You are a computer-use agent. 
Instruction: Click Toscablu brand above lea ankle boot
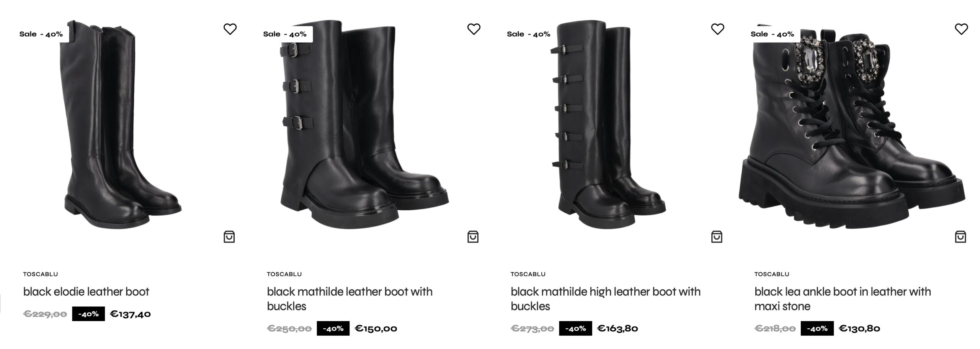point(772,274)
